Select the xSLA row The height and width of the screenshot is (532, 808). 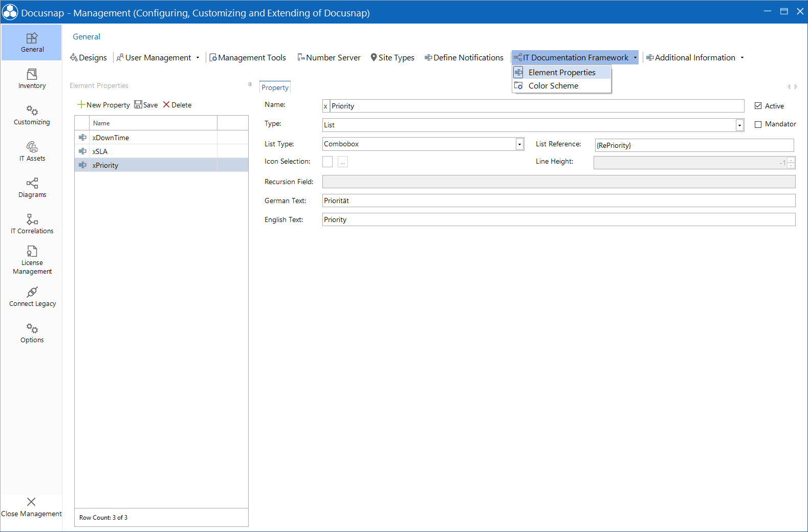(161, 151)
